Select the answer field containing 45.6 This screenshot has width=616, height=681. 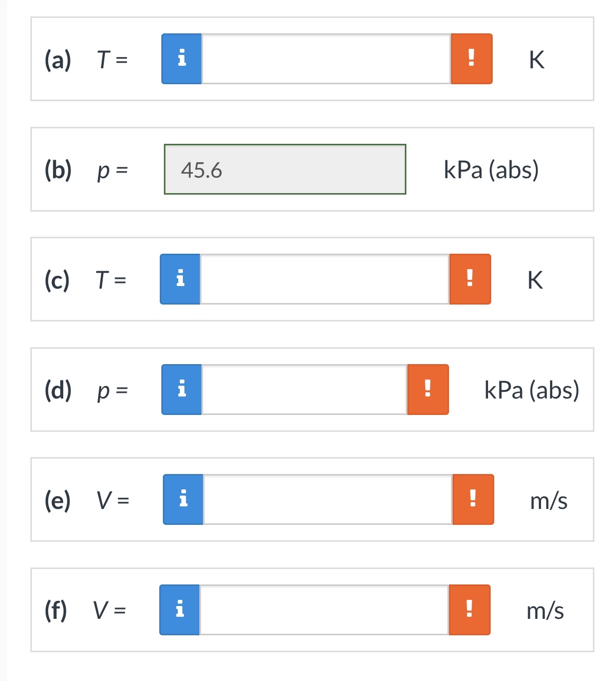[285, 169]
